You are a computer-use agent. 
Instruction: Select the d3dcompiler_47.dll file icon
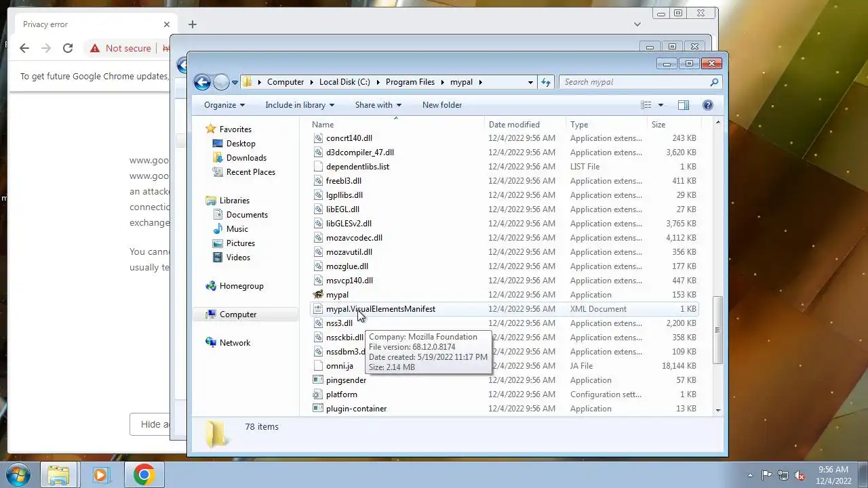point(318,152)
